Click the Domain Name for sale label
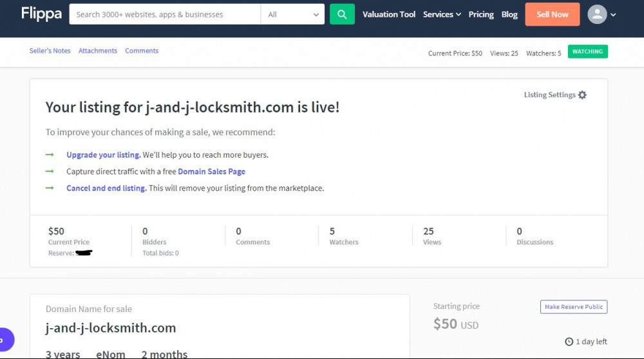Screen dimensions: 644x359 [89, 309]
